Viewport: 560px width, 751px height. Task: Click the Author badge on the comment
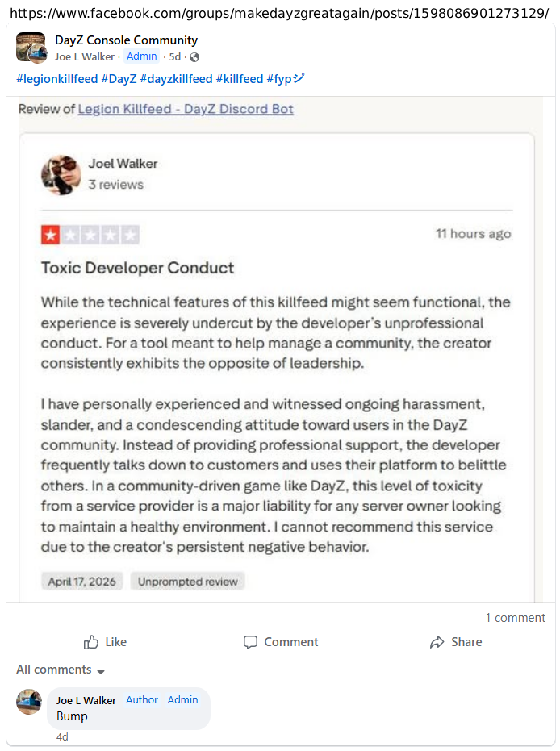[x=142, y=699]
